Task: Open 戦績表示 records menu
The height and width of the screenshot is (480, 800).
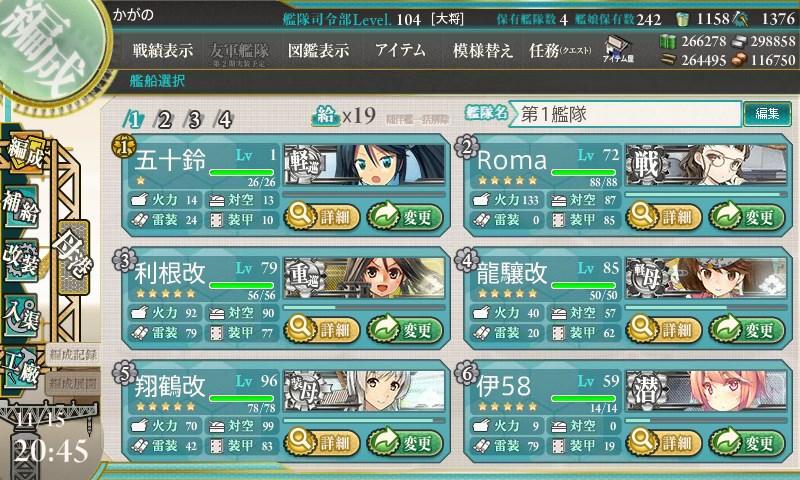Action: tap(163, 50)
